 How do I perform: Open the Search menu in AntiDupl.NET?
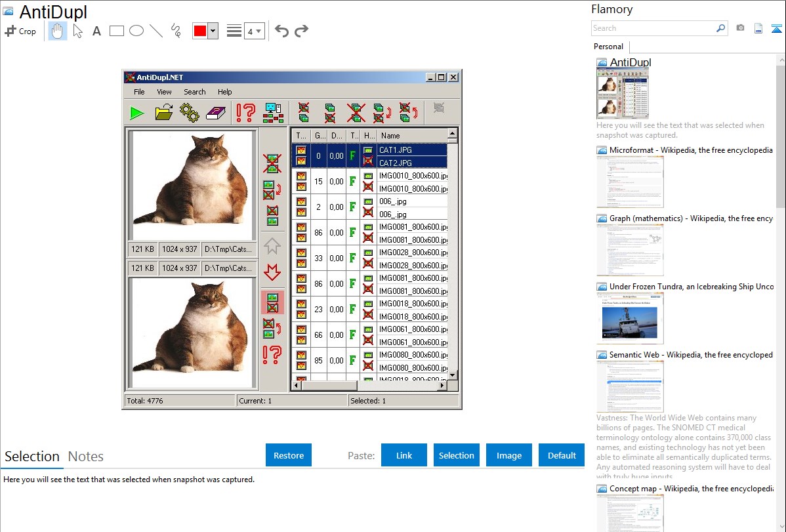pyautogui.click(x=194, y=92)
